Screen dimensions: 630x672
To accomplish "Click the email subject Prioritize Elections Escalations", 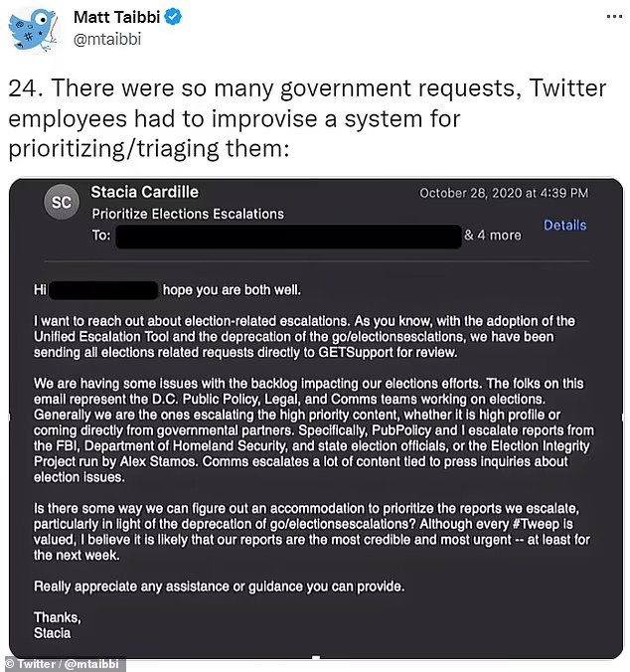I will pyautogui.click(x=188, y=214).
